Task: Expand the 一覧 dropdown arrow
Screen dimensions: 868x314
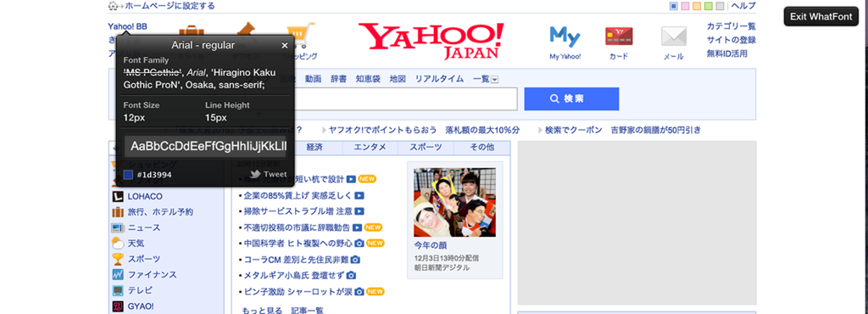Action: 495,80
